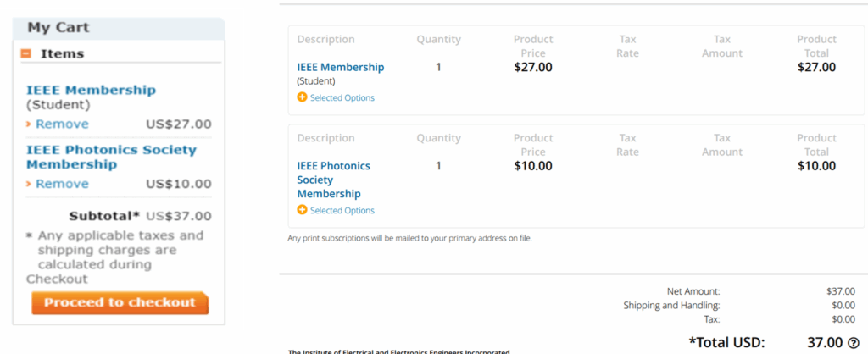Remove IEEE Membership from cart
This screenshot has height=354, width=868.
point(62,124)
